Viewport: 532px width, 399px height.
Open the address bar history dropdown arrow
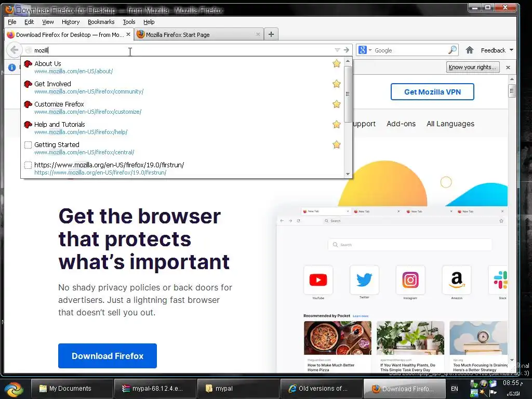(337, 50)
